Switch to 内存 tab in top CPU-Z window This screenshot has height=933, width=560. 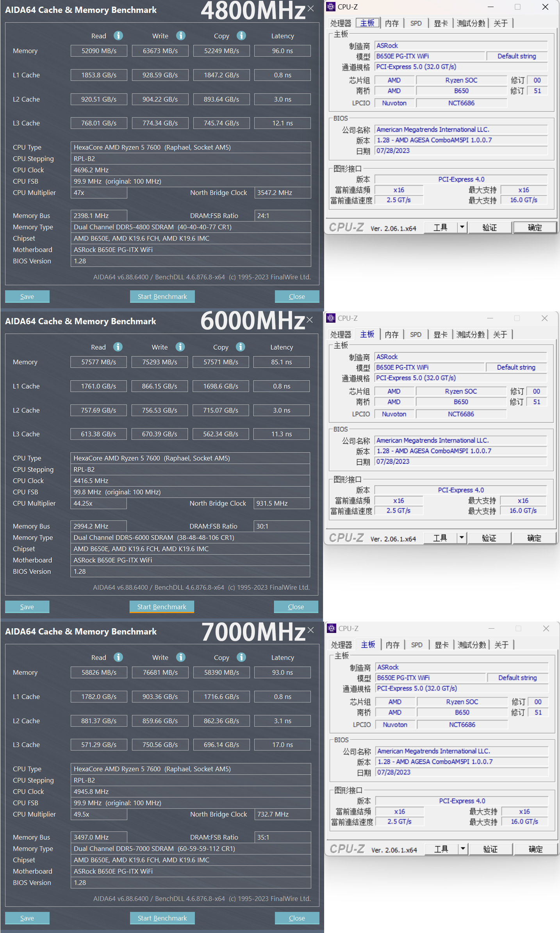pyautogui.click(x=392, y=23)
